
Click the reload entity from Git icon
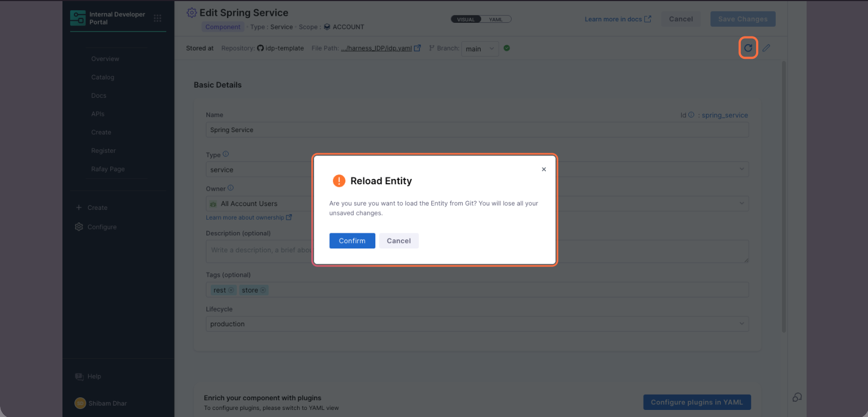pos(748,48)
